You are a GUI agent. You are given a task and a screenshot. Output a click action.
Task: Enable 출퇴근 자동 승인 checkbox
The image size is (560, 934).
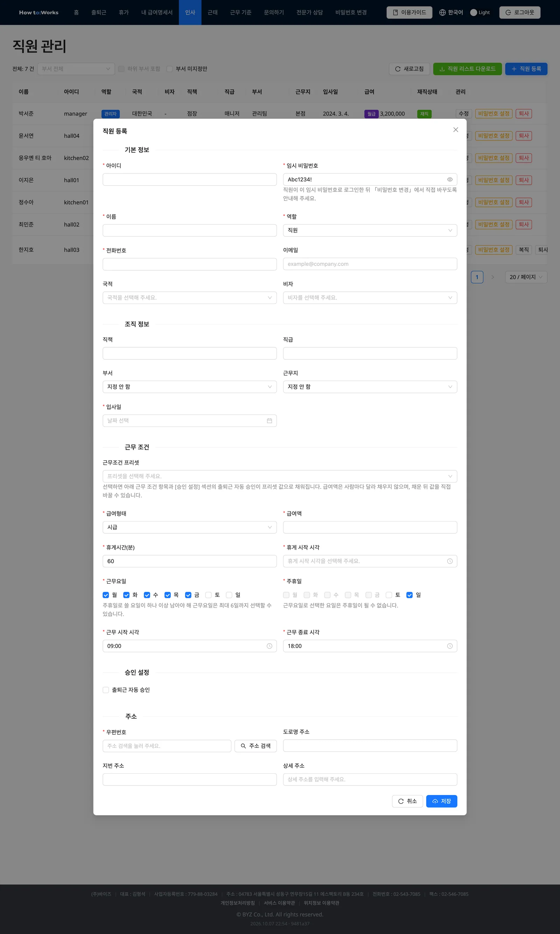point(106,690)
